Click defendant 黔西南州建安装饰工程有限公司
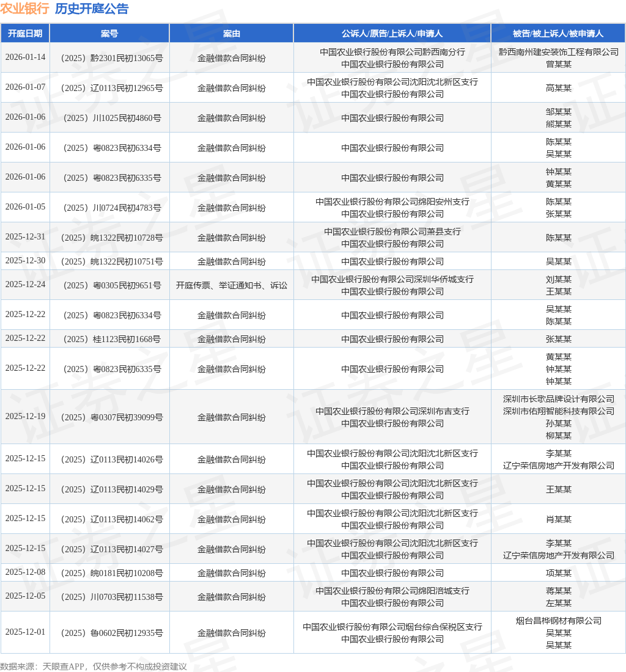This screenshot has width=626, height=672. tap(558, 52)
